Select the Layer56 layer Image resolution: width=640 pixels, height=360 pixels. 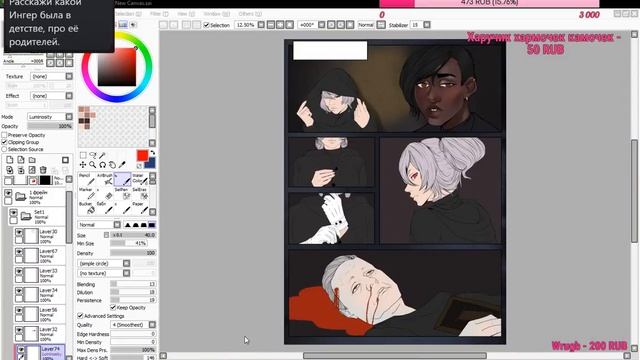(40, 314)
